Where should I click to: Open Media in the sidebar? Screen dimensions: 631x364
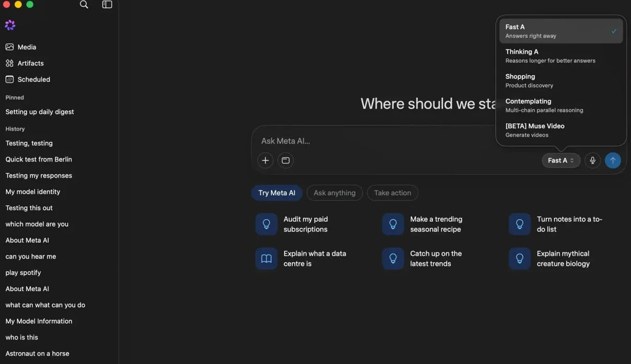(x=27, y=47)
